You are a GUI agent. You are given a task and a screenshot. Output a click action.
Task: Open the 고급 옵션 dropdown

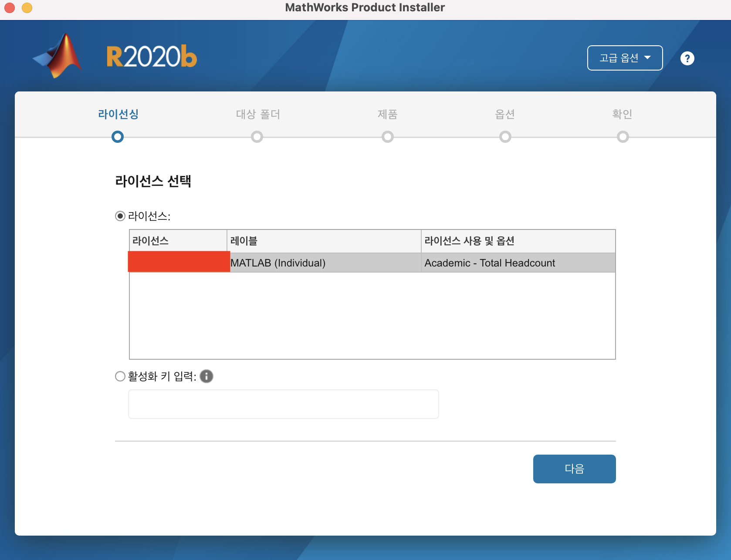[625, 58]
